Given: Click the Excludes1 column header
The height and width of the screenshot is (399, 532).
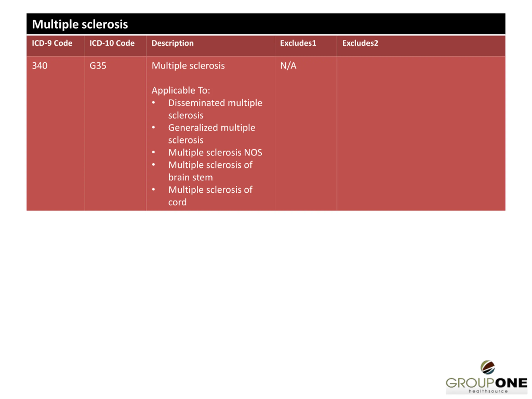Looking at the screenshot, I should (x=306, y=46).
